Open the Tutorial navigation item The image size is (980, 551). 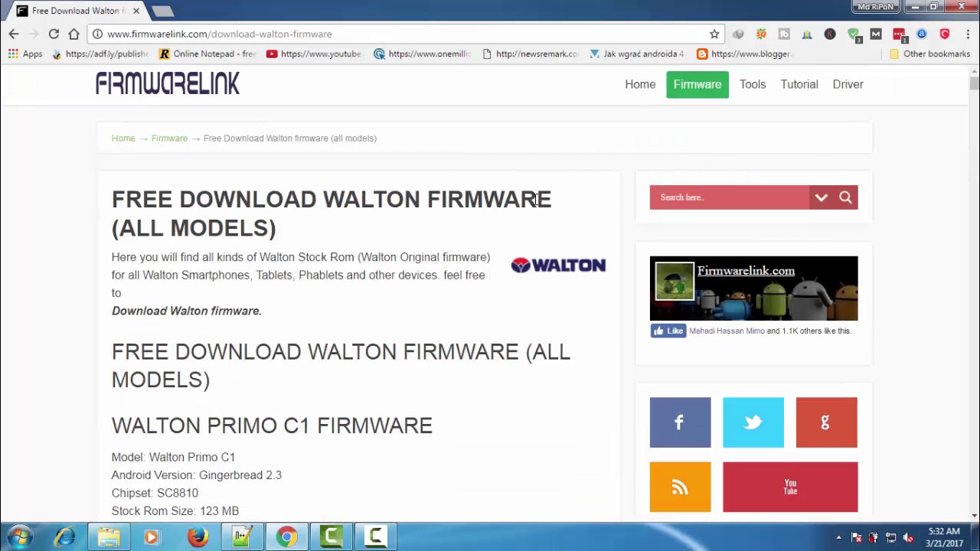(x=799, y=84)
